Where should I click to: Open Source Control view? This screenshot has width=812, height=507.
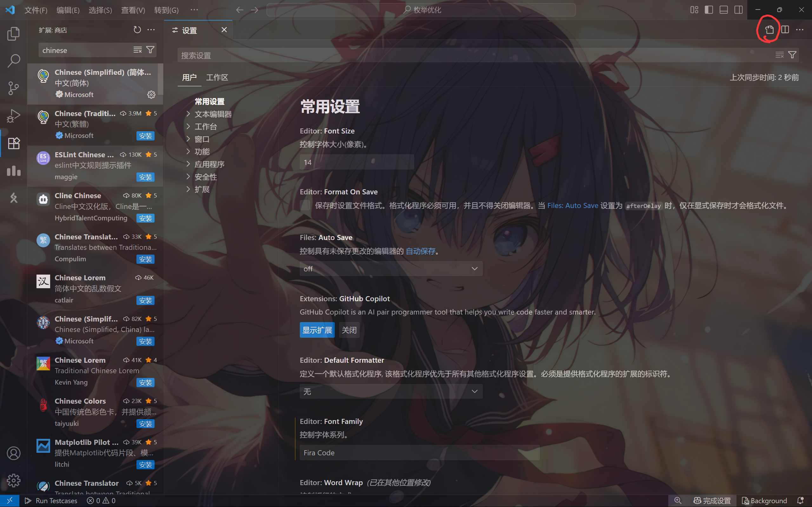[x=13, y=88]
